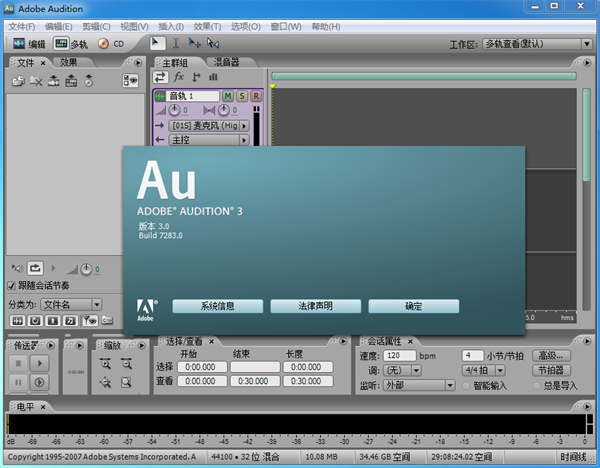Show the track Effects (fx) controls
This screenshot has height=468, width=600.
(x=179, y=77)
